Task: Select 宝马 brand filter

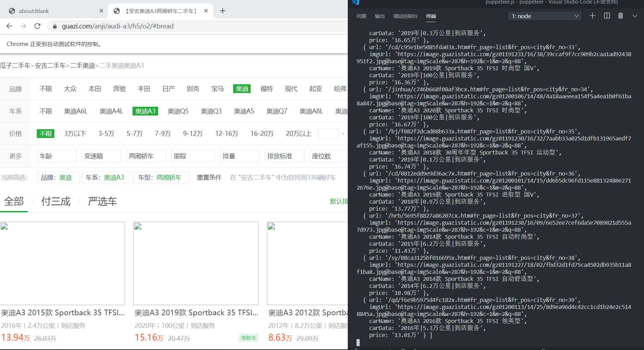Action: point(217,89)
